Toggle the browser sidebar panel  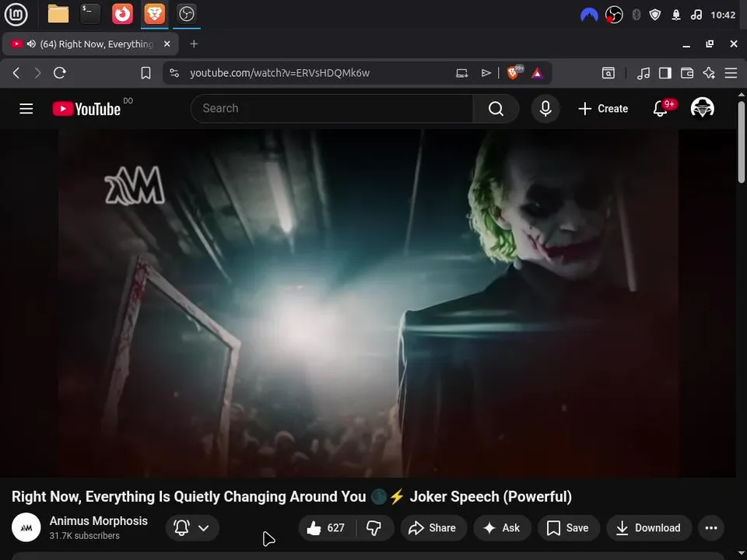click(x=665, y=73)
